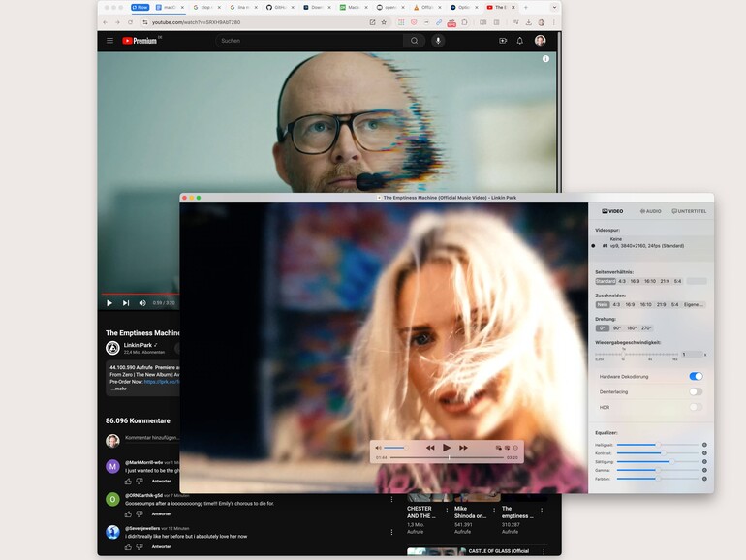The image size is (746, 560).
Task: Switch to the Audio tab
Action: click(x=649, y=210)
